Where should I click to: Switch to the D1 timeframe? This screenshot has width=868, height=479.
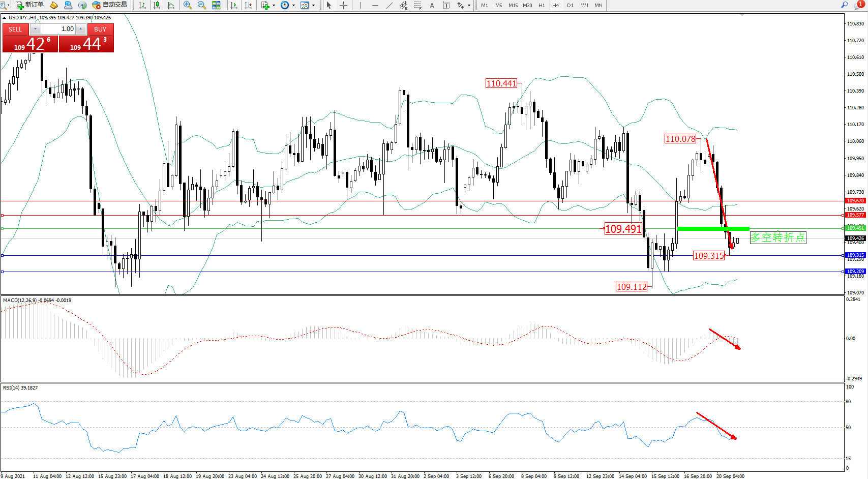pos(570,5)
